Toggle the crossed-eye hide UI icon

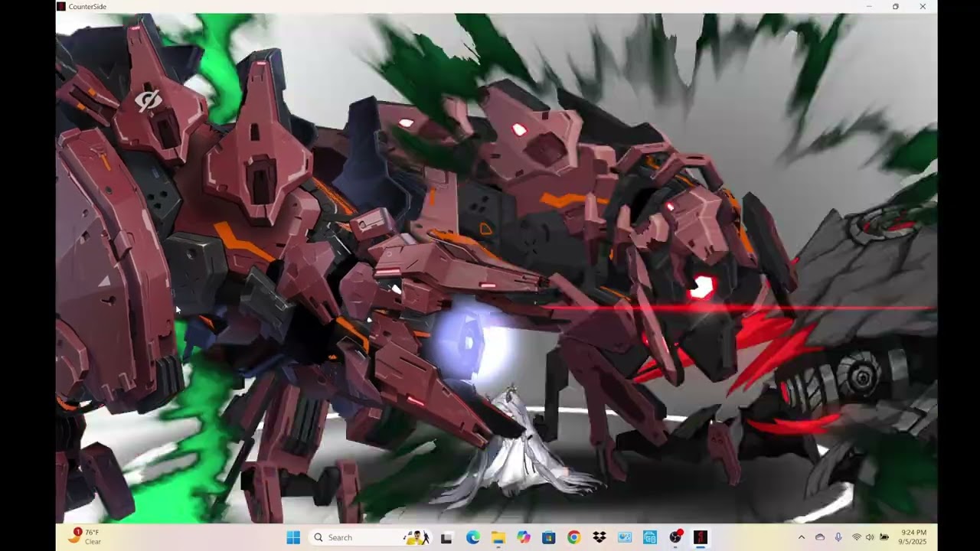148,100
